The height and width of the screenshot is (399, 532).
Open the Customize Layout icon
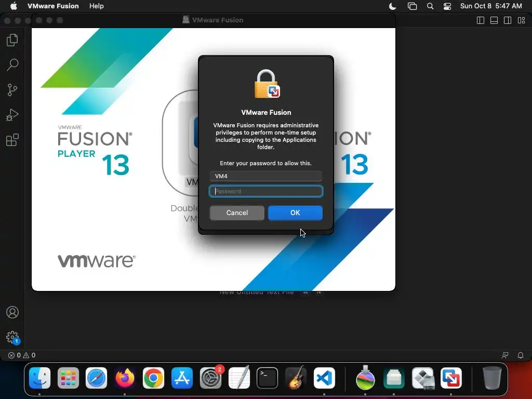point(521,20)
